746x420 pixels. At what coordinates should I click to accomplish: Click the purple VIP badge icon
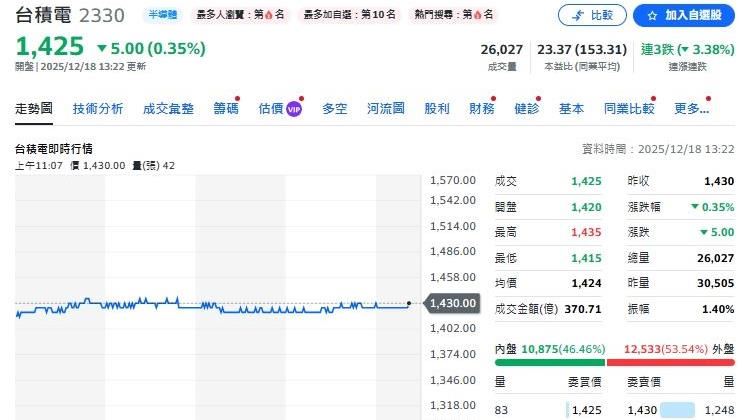click(294, 109)
